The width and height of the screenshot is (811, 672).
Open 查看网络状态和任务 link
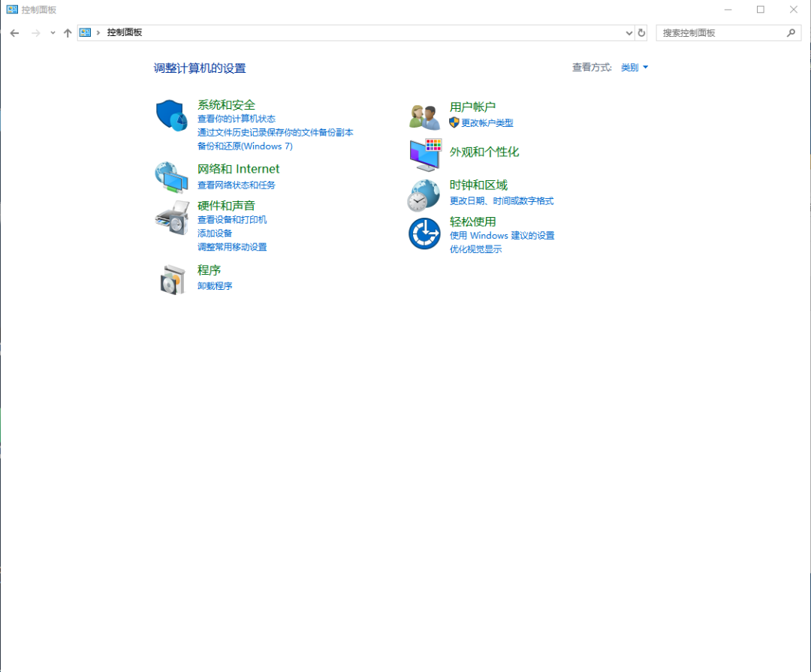(x=237, y=185)
